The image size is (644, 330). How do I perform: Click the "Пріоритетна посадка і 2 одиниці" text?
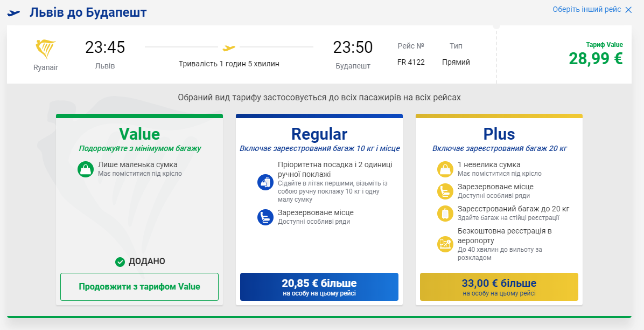pos(335,164)
